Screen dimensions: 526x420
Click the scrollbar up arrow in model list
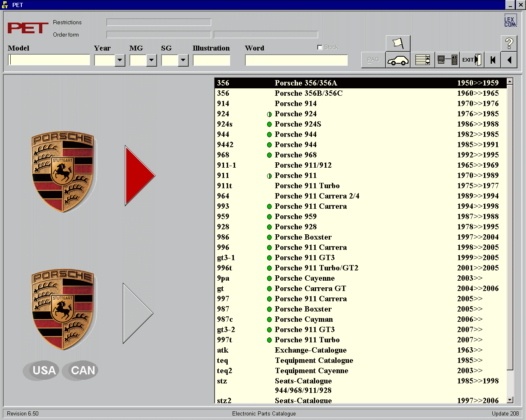click(x=510, y=81)
